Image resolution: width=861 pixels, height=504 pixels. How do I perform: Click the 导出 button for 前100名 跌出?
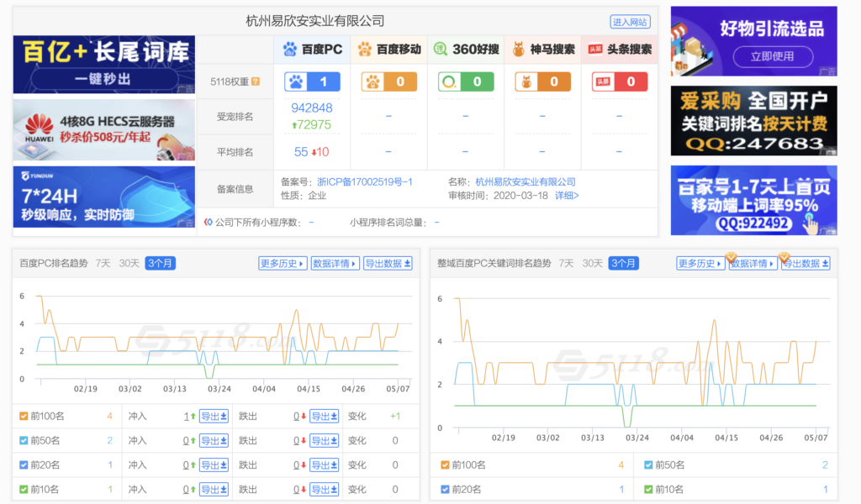[x=324, y=417]
